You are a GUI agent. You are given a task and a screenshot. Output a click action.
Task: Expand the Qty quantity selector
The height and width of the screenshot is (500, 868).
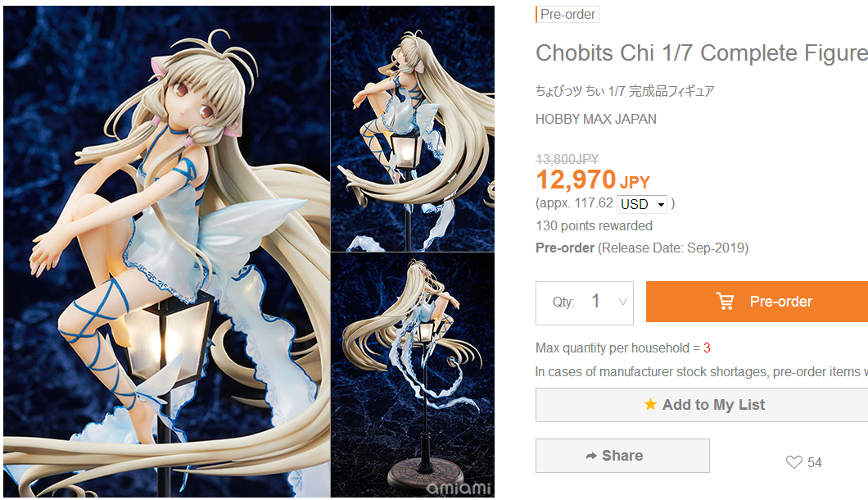tap(585, 303)
